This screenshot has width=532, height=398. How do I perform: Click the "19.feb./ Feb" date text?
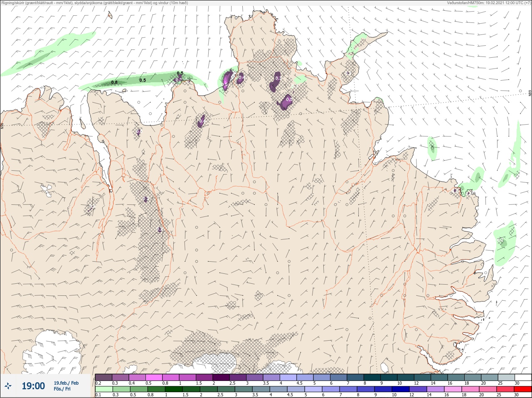tap(66, 383)
